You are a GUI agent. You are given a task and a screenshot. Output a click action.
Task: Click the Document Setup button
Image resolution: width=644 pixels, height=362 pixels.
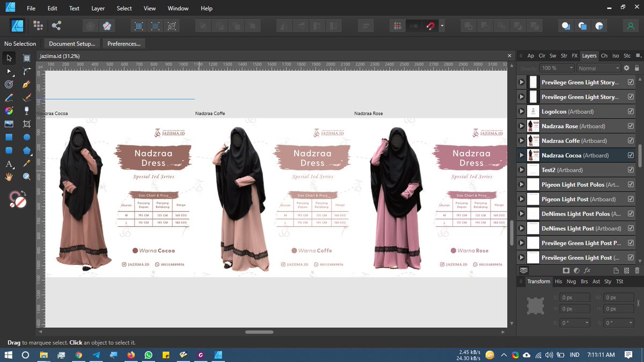coord(72,44)
